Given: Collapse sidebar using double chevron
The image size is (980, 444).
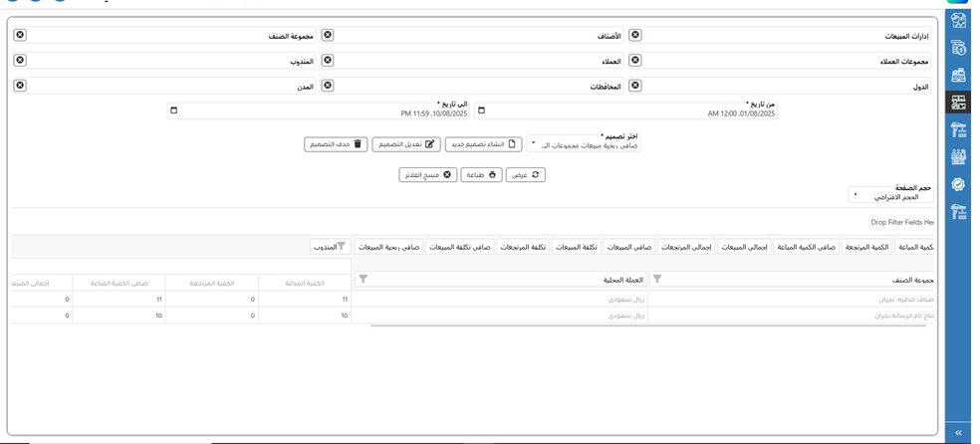Looking at the screenshot, I should coord(958,433).
